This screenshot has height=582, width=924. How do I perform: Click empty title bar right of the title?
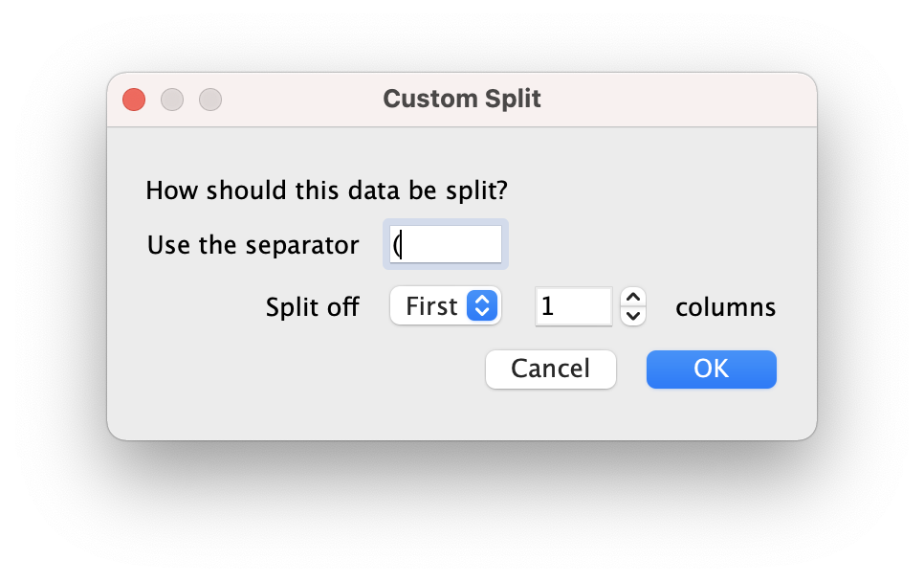[x=670, y=99]
